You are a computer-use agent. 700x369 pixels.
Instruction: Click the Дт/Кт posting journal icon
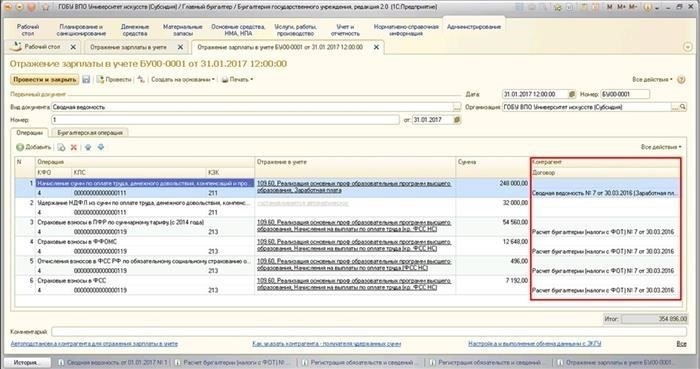(141, 79)
